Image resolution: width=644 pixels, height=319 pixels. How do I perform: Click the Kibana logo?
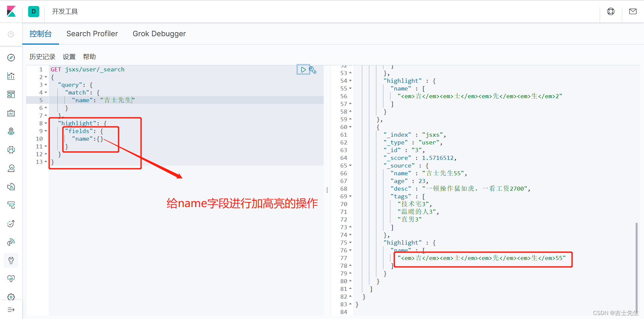pos(11,11)
